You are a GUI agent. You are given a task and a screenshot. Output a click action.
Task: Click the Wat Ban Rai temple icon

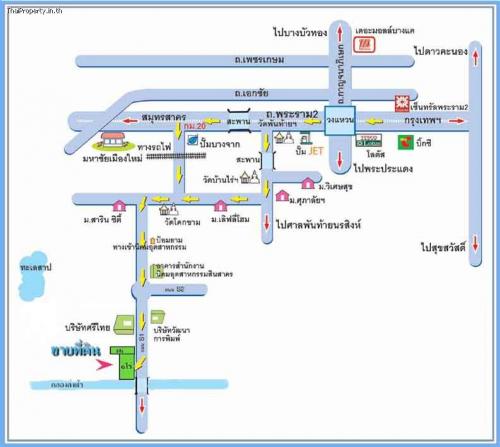[250, 177]
